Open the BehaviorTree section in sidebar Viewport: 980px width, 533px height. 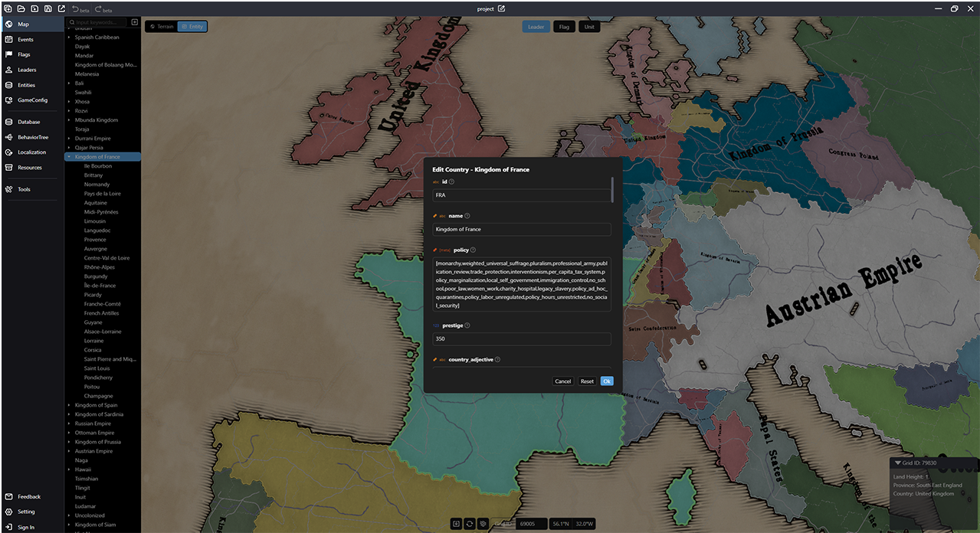tap(32, 137)
